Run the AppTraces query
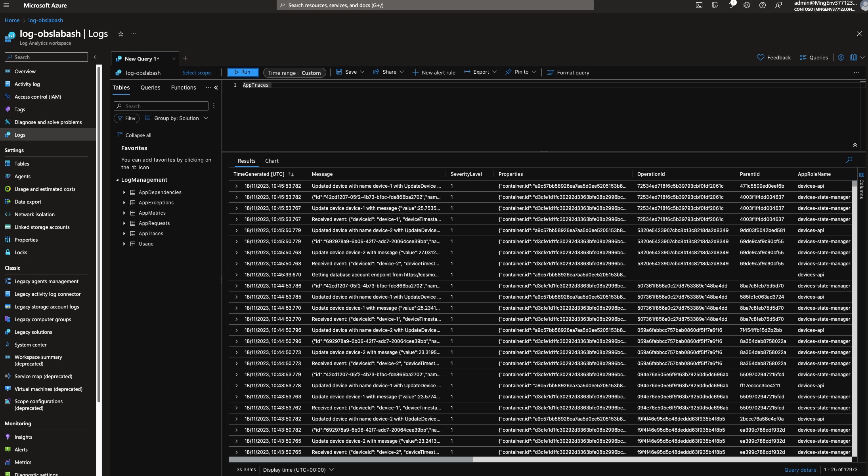This screenshot has height=476, width=868. tap(243, 72)
